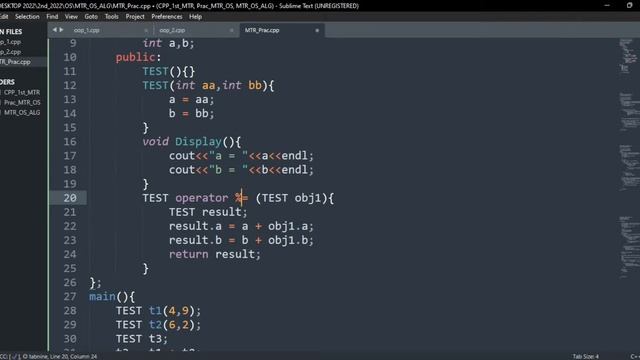Close the oop_1.cpp tab
The width and height of the screenshot is (640, 360).
tap(146, 30)
